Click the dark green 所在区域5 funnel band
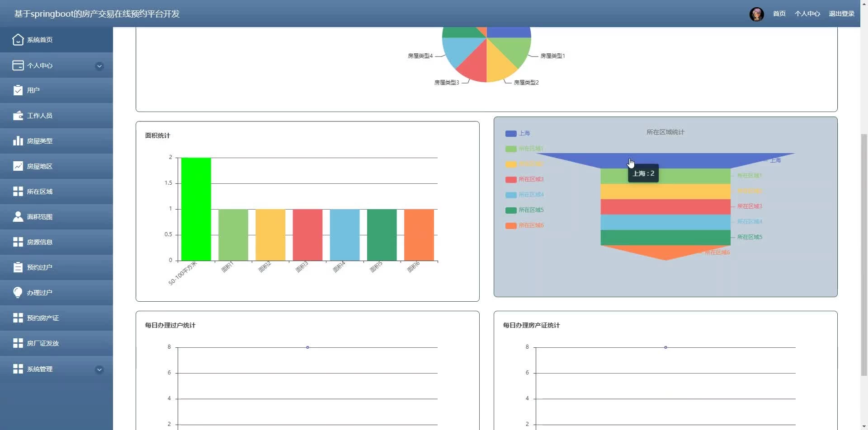The image size is (868, 430). click(x=665, y=238)
